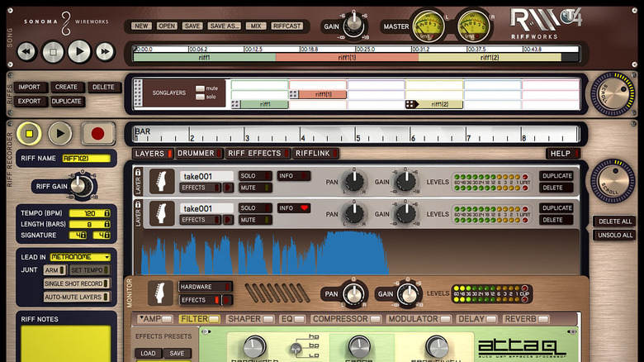Open the Lead In metronome dropdown
The height and width of the screenshot is (362, 644).
click(x=81, y=257)
